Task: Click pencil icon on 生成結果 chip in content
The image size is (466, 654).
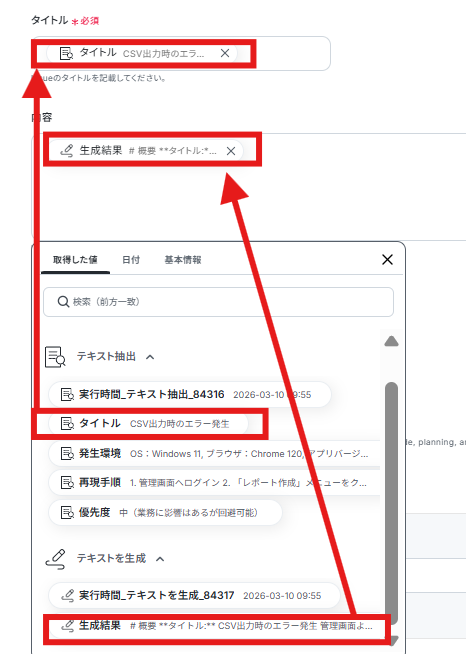Action: point(67,151)
